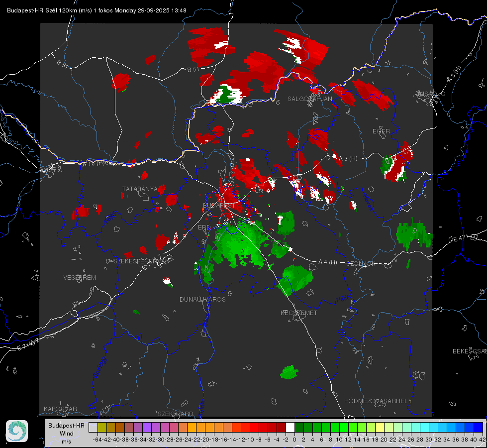Image resolution: width=487 pixels, height=448 pixels.
Task: Click the SALGÓTARJÁN city label
Action: (x=310, y=99)
